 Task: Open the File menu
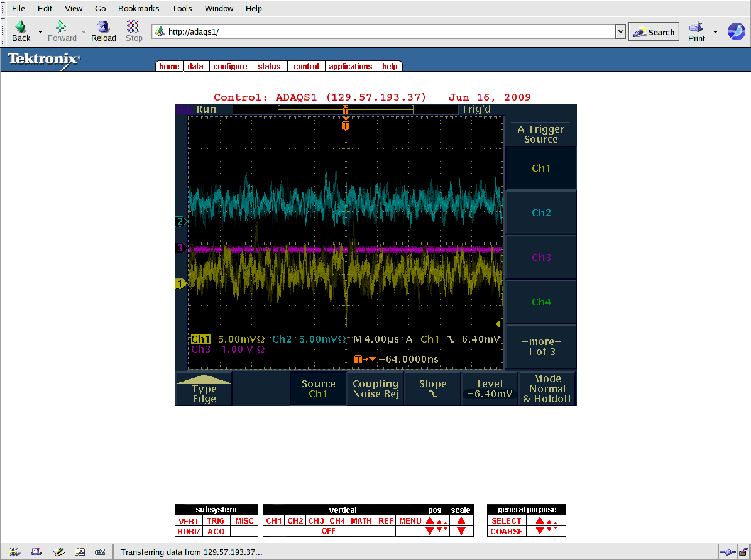click(x=18, y=9)
